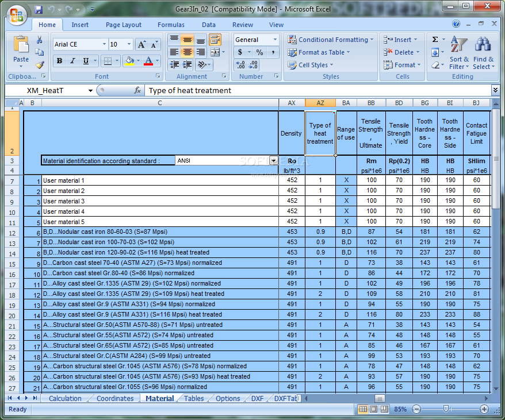Viewport: 505px width, 420px height.
Task: Toggle Underline formatting
Action: (x=86, y=60)
